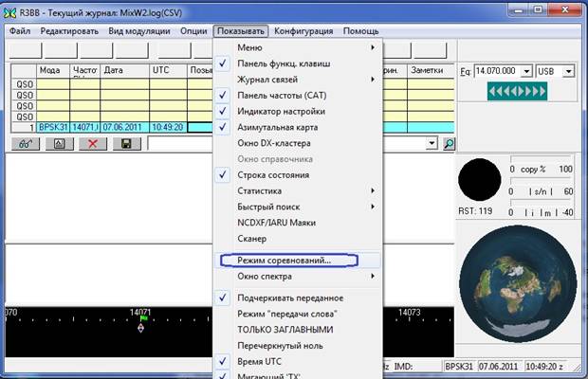Click the floppy disk save button
Screen dimensions: 588x379
point(125,143)
